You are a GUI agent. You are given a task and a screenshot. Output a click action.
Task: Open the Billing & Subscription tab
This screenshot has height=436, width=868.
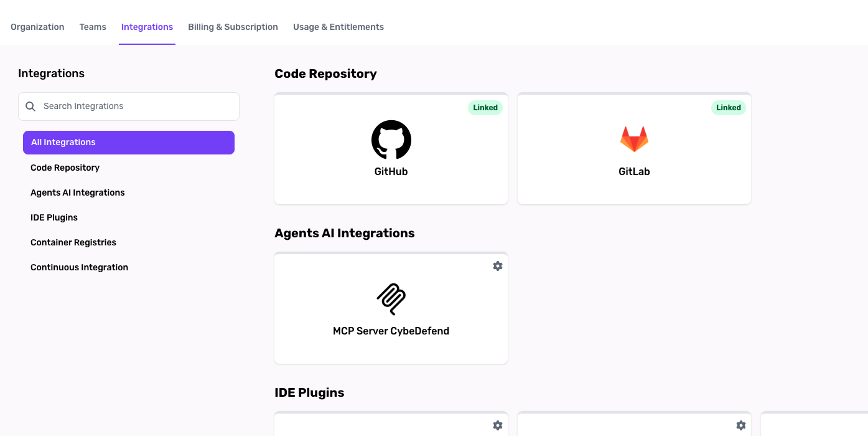click(x=233, y=27)
